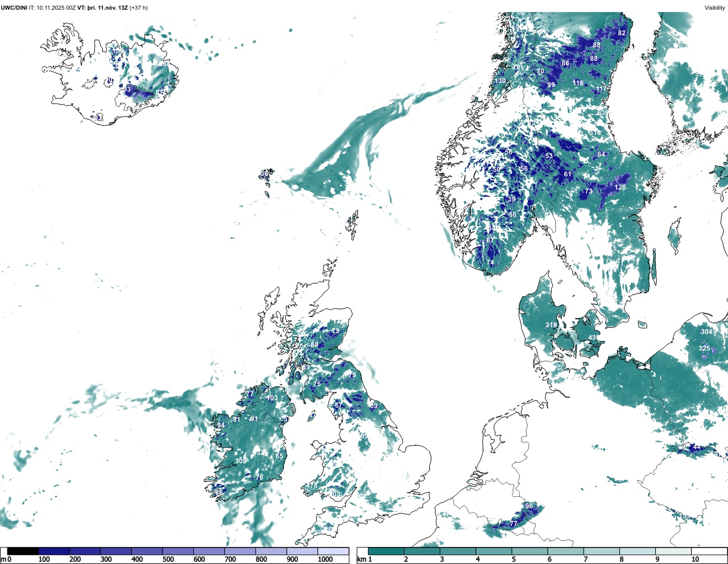Click the 'UWC/DINI' model label

click(14, 7)
